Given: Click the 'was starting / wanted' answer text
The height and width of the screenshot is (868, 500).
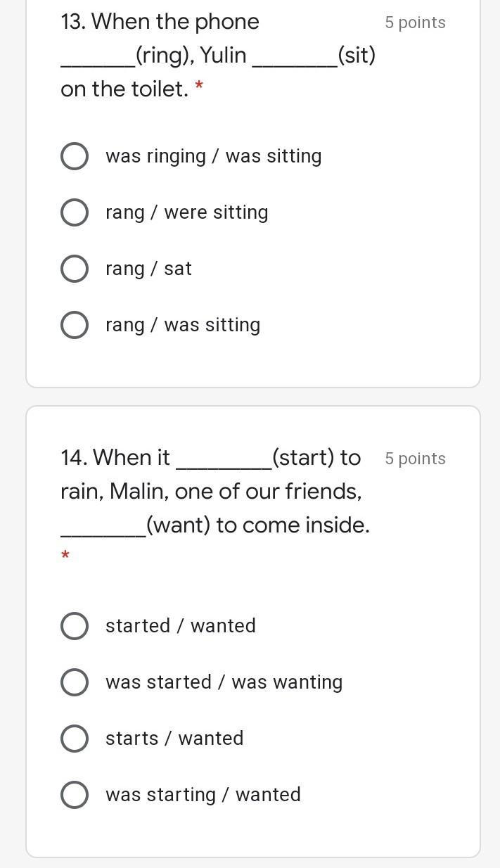Looking at the screenshot, I should click(203, 795).
